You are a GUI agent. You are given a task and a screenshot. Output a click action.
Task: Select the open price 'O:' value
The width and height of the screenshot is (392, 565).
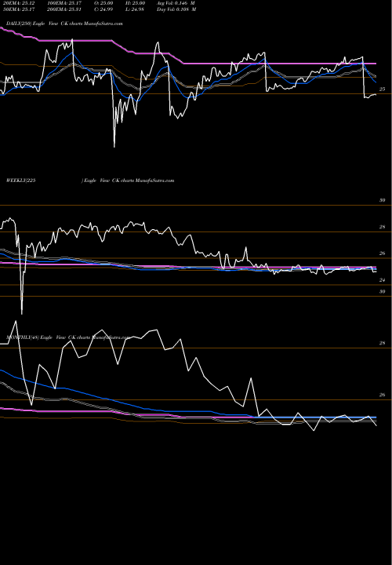(x=104, y=2)
